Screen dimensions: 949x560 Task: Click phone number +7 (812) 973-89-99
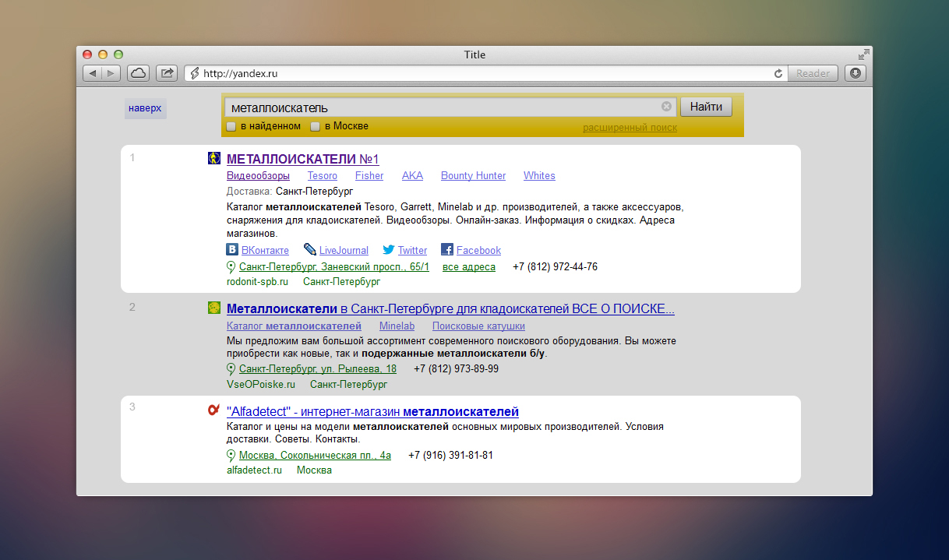pyautogui.click(x=457, y=369)
